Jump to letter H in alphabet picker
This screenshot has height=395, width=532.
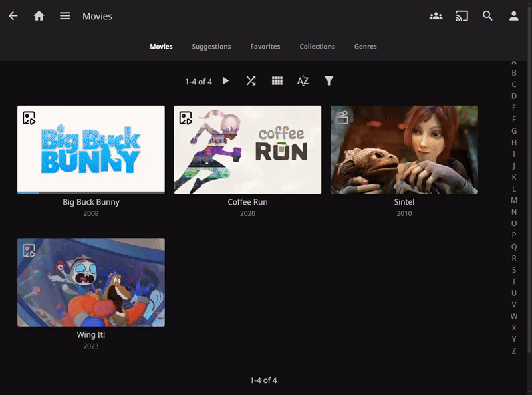click(x=514, y=142)
